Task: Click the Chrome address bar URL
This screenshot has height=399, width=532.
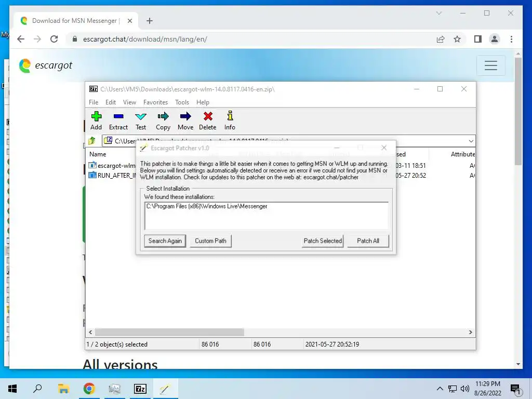Action: click(145, 39)
